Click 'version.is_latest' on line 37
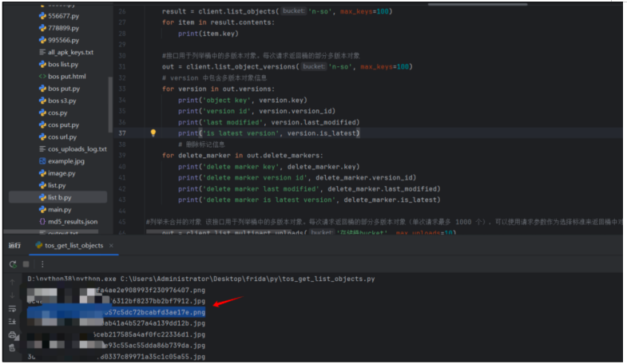This screenshot has height=364, width=627. tap(322, 133)
